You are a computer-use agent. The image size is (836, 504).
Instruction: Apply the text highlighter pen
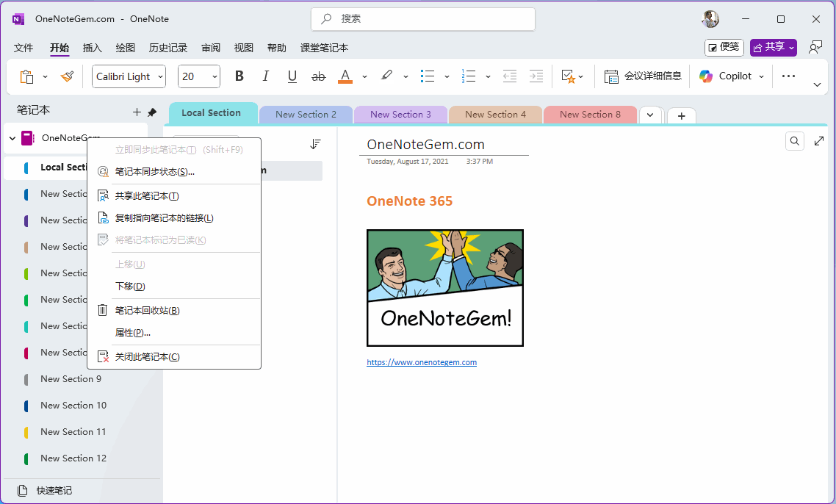(x=386, y=76)
